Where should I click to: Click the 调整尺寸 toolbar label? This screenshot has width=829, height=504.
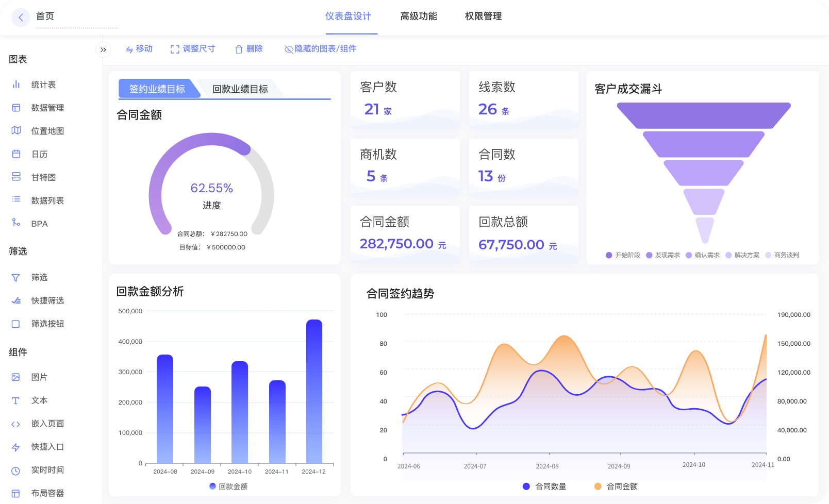(199, 48)
